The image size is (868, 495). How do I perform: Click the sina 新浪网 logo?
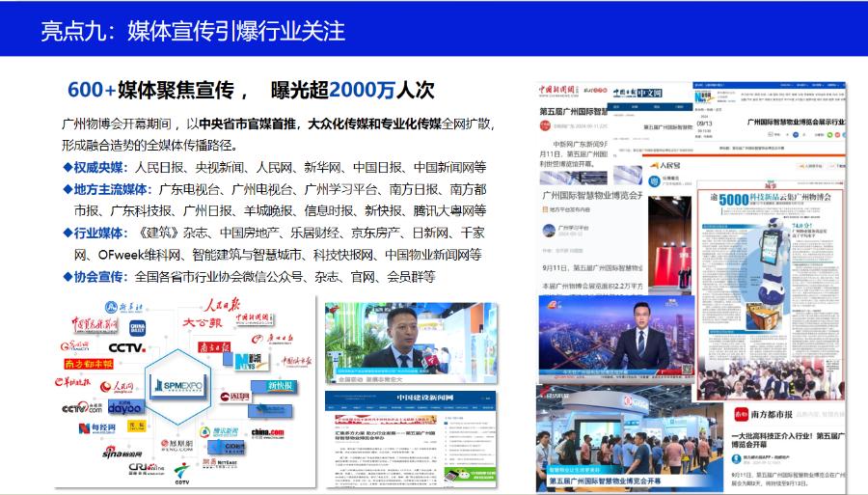tap(122, 453)
